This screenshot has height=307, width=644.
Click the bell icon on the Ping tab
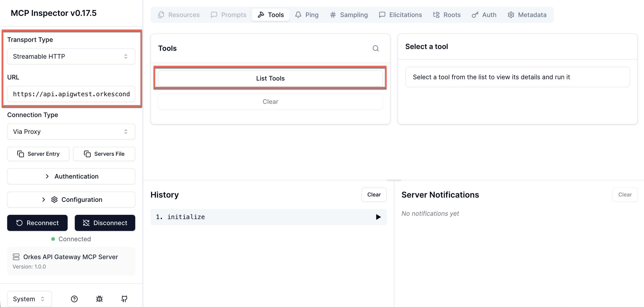pos(298,15)
